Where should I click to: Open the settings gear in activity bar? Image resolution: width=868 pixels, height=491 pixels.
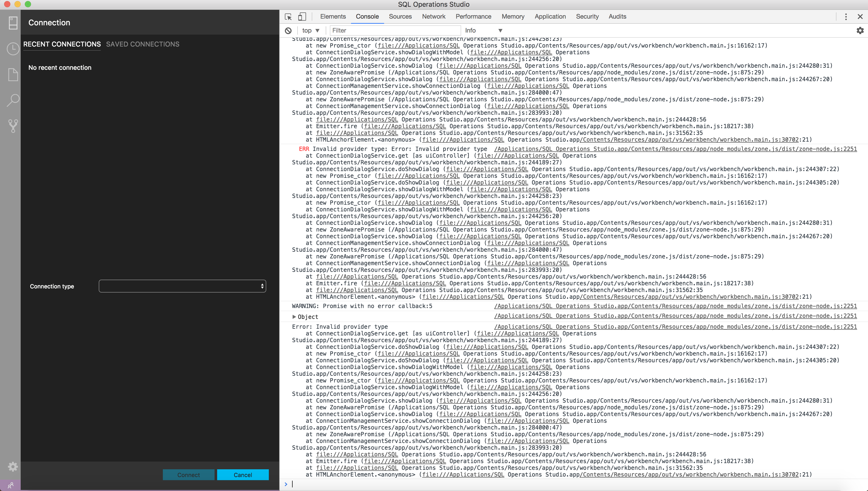point(13,467)
